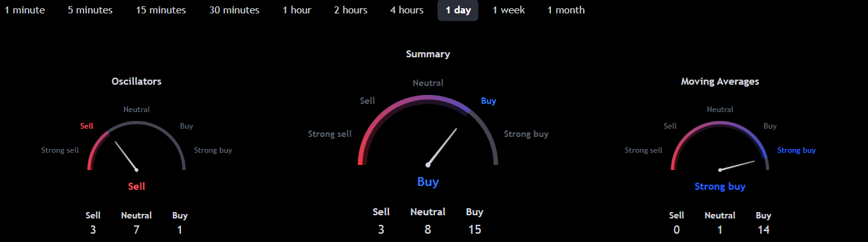Image resolution: width=868 pixels, height=242 pixels.
Task: Click the Summary gauge dial
Action: coord(428,131)
